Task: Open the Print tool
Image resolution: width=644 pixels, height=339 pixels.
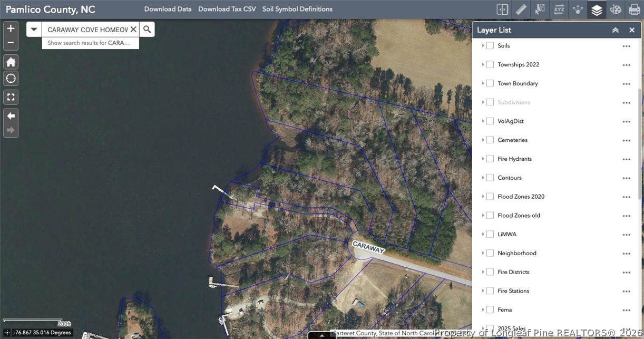Action: click(635, 9)
